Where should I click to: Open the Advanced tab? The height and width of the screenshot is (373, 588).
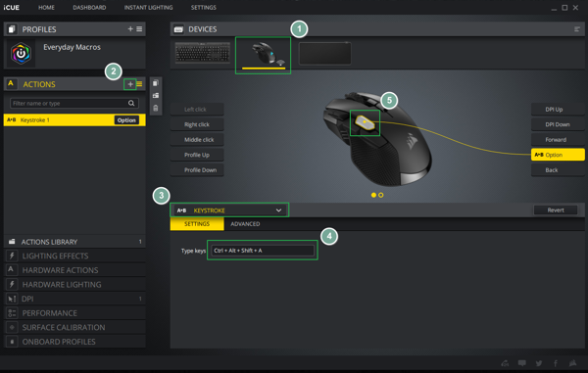[245, 224]
